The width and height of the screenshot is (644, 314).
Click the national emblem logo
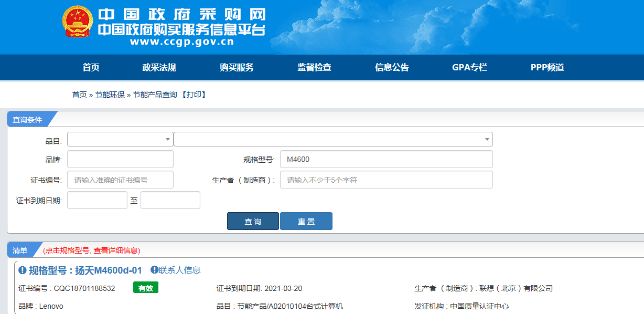[78, 22]
